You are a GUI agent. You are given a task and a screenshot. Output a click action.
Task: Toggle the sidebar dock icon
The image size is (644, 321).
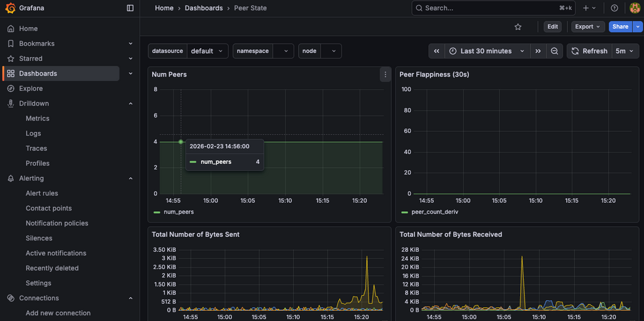click(x=130, y=8)
